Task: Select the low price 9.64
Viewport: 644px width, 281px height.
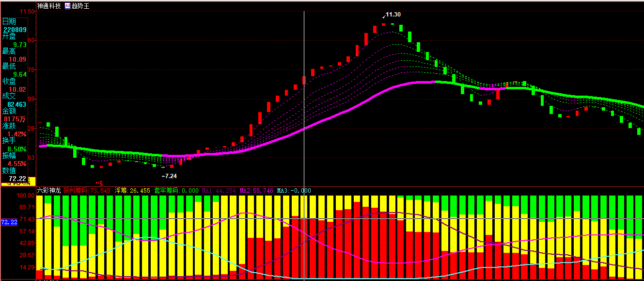Action: tap(20, 74)
